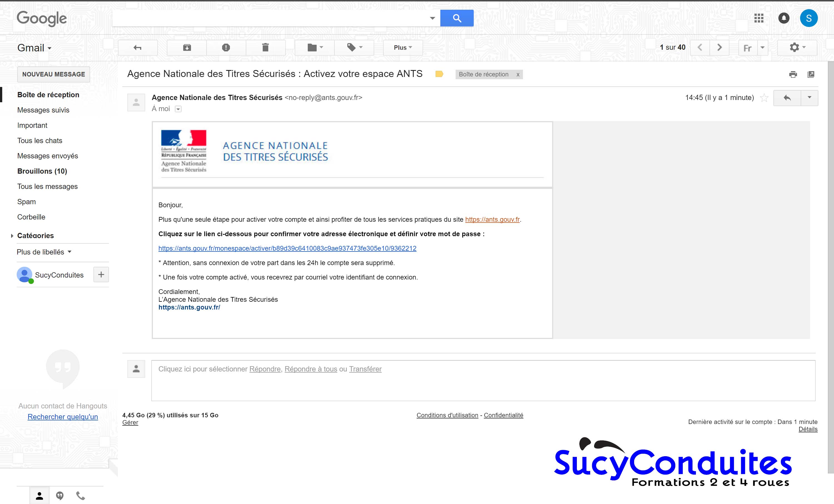Open the Spam folder
Viewport: 834px width, 504px height.
26,202
